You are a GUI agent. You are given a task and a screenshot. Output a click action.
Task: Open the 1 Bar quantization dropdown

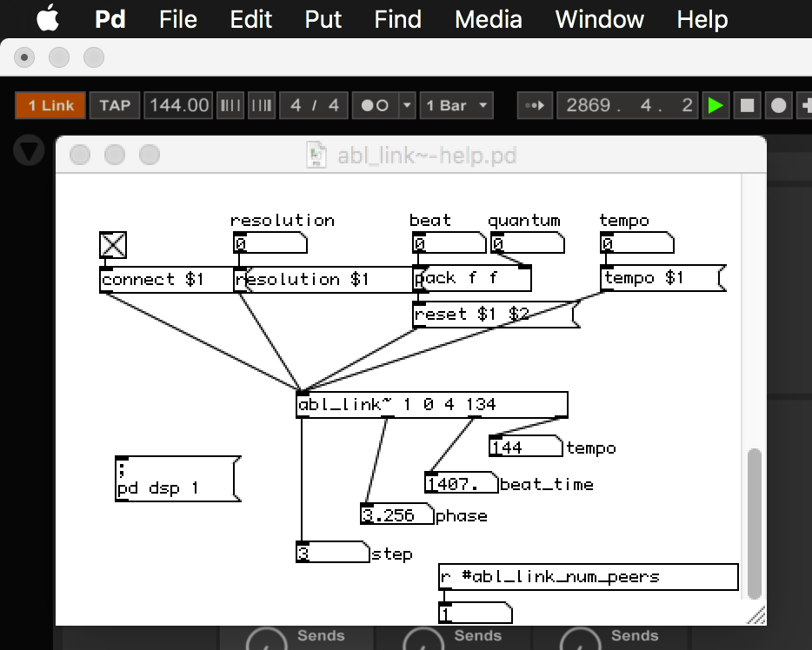[x=456, y=106]
